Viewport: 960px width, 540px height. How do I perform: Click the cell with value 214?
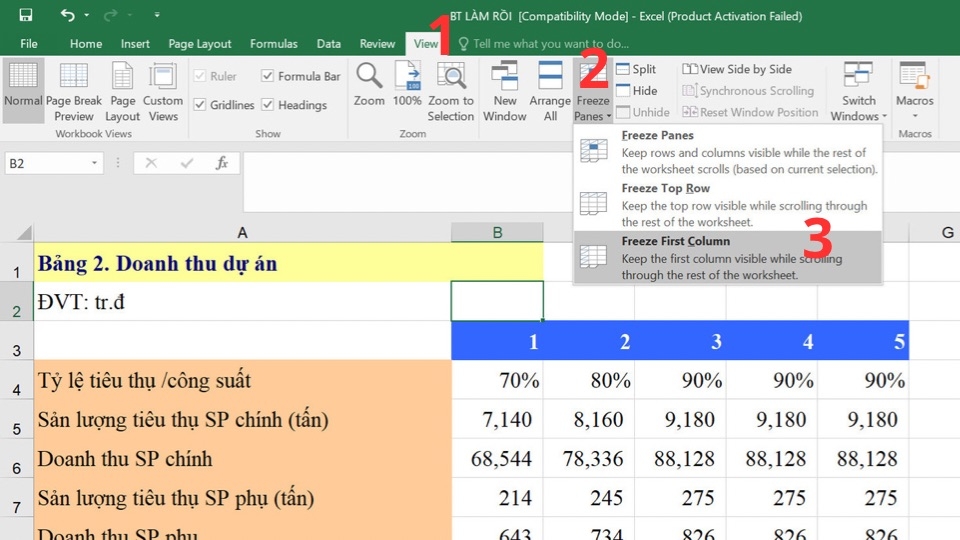pos(497,498)
